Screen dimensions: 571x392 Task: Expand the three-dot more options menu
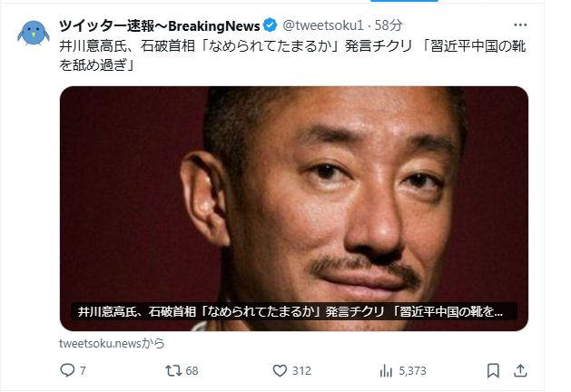[520, 24]
